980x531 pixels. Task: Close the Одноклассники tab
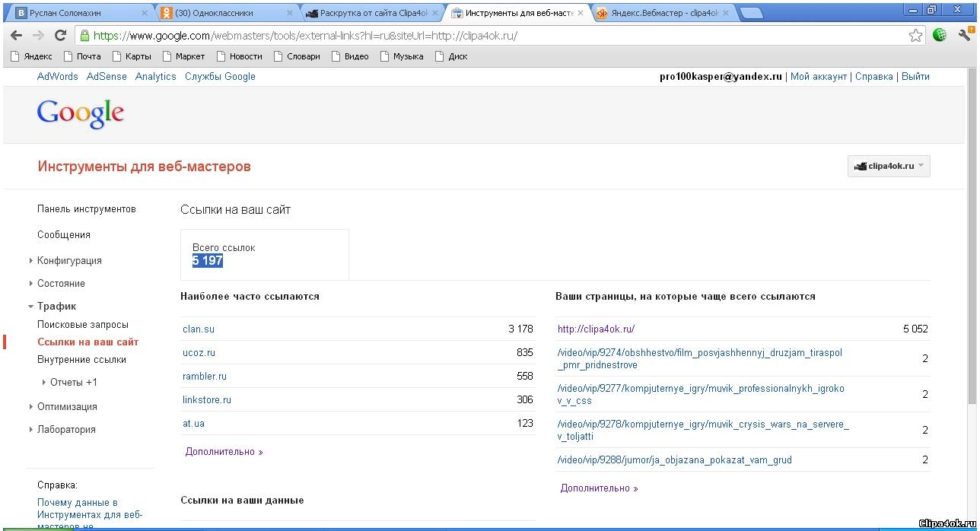point(291,13)
